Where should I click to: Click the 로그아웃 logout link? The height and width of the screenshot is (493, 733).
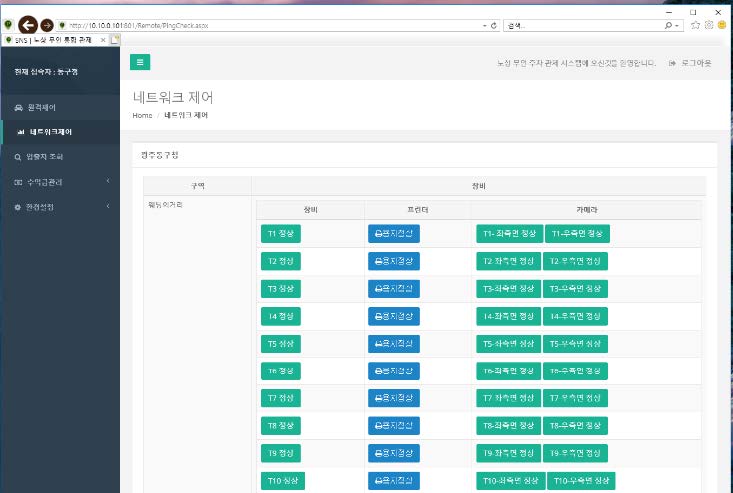(691, 63)
